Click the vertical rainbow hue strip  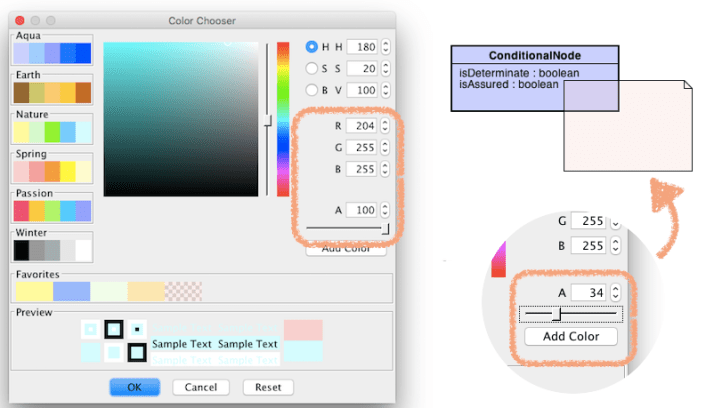click(283, 118)
